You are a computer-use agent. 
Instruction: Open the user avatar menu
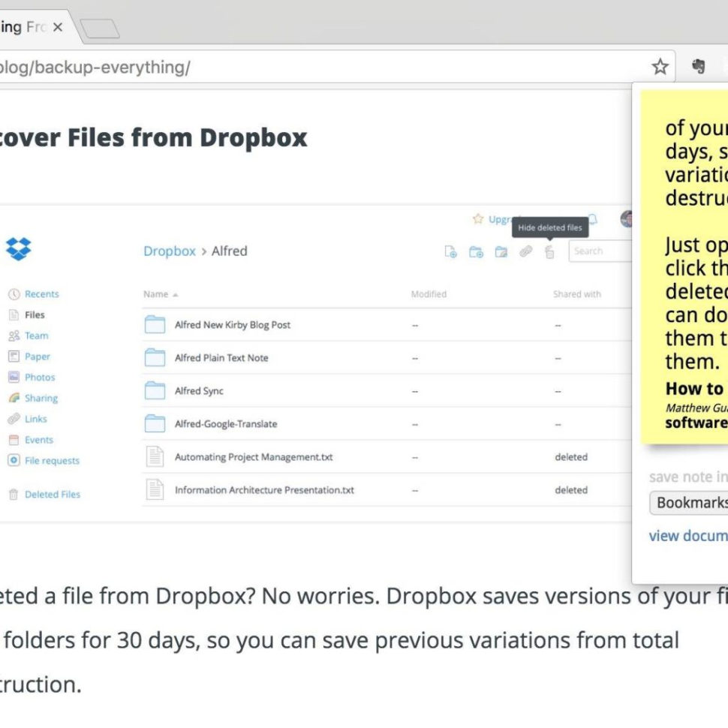pyautogui.click(x=627, y=218)
